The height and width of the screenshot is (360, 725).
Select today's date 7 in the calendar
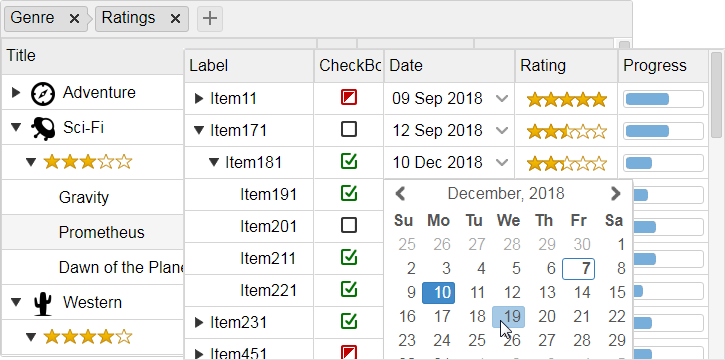coord(578,269)
